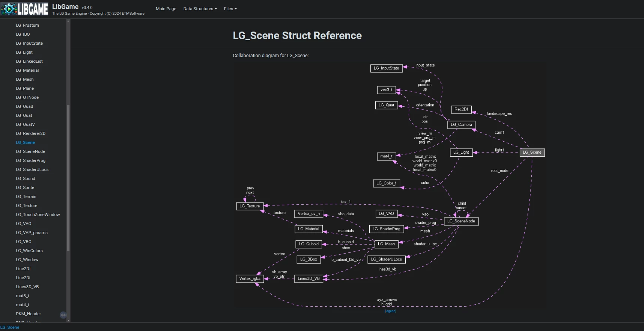The width and height of the screenshot is (644, 331).
Task: Click the Vertex_rgba diagram node
Action: coord(250,279)
